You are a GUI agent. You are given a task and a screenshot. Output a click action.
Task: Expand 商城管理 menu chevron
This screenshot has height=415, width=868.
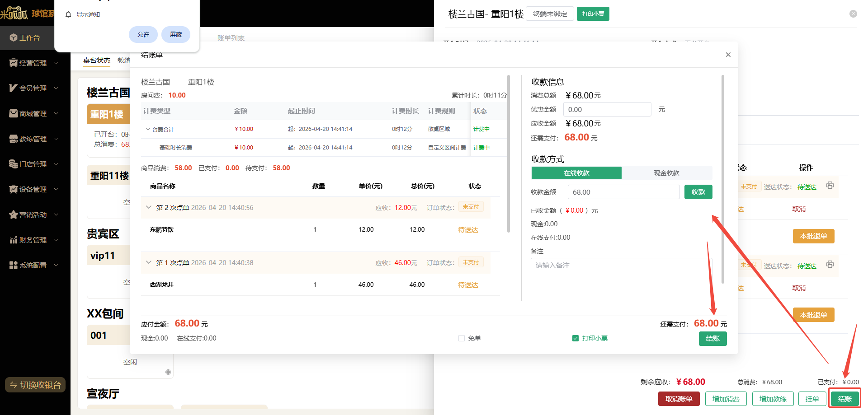pyautogui.click(x=56, y=113)
